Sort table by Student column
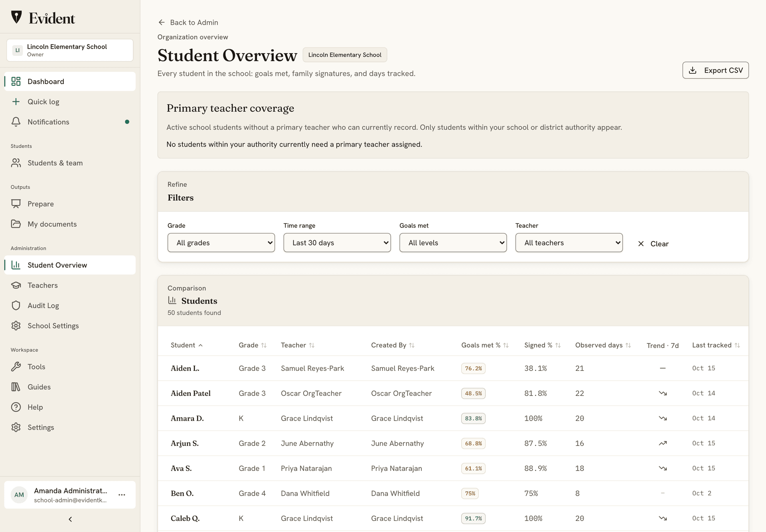Screen dimensions: 766x532 point(187,345)
